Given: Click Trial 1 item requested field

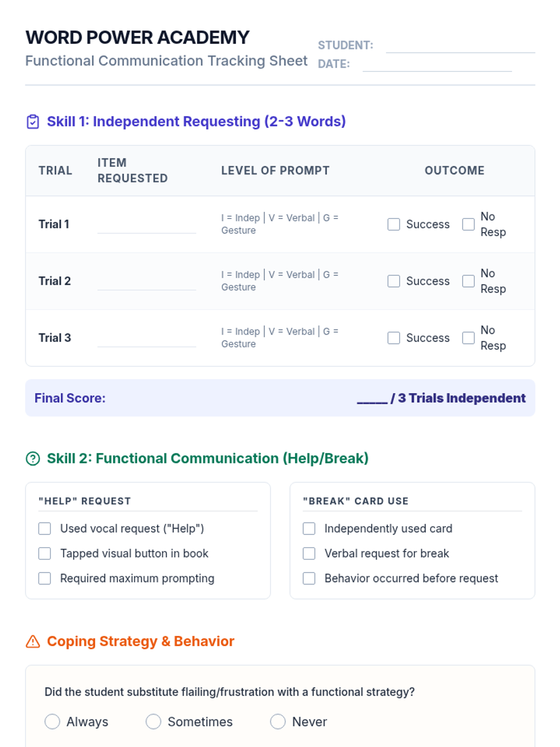Looking at the screenshot, I should (147, 226).
